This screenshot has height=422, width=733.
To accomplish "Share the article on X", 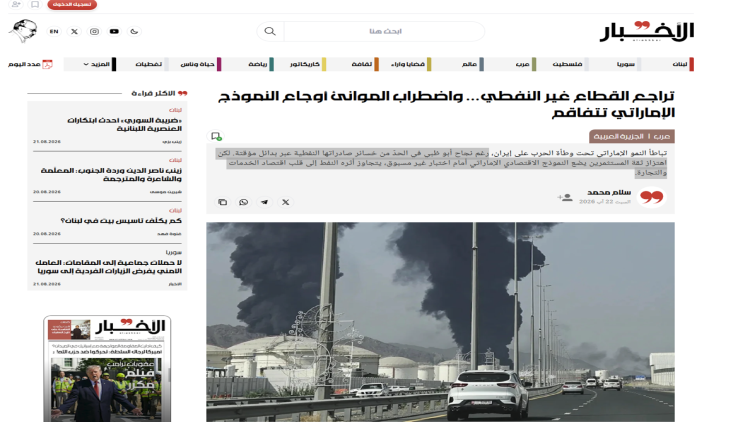I will pyautogui.click(x=286, y=202).
